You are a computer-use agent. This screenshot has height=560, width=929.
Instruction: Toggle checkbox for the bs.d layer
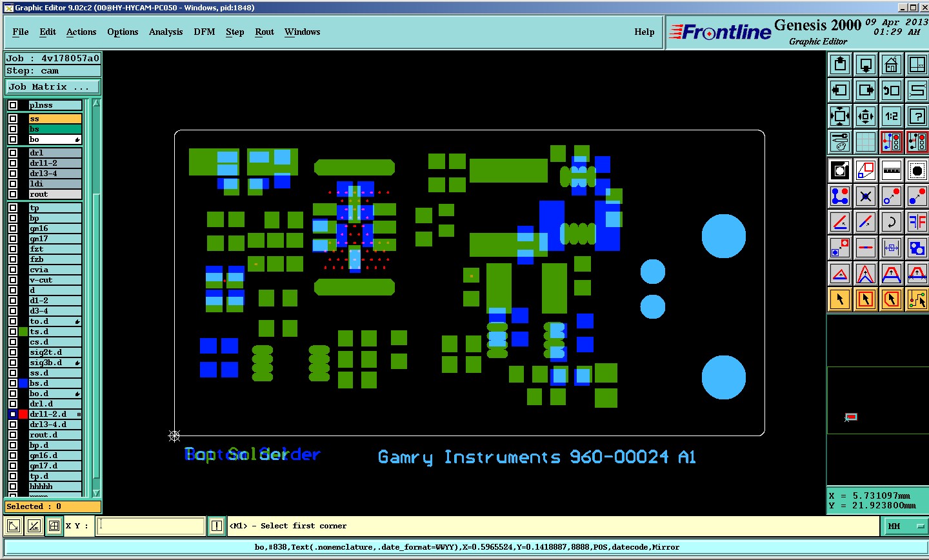(x=13, y=383)
